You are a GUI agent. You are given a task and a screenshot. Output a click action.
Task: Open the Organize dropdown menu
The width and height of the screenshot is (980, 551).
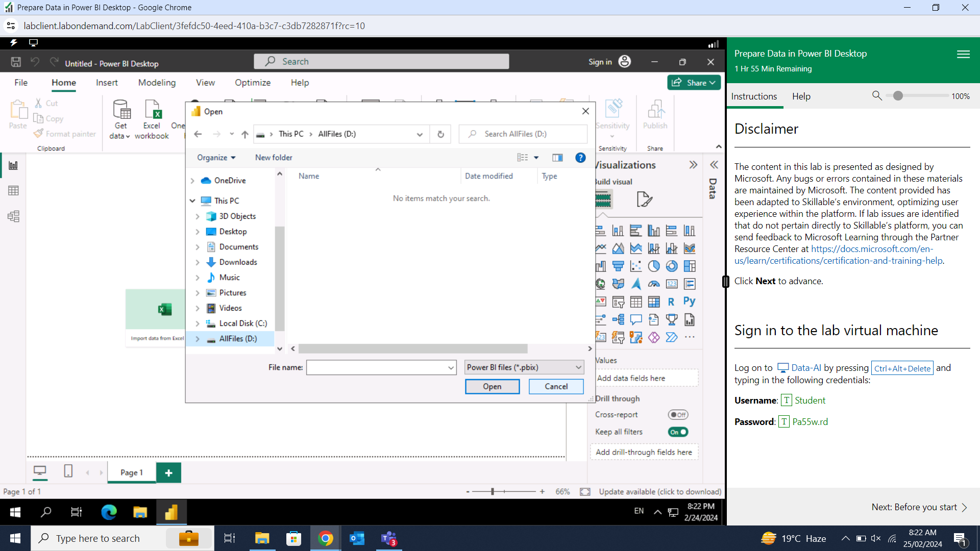point(216,158)
